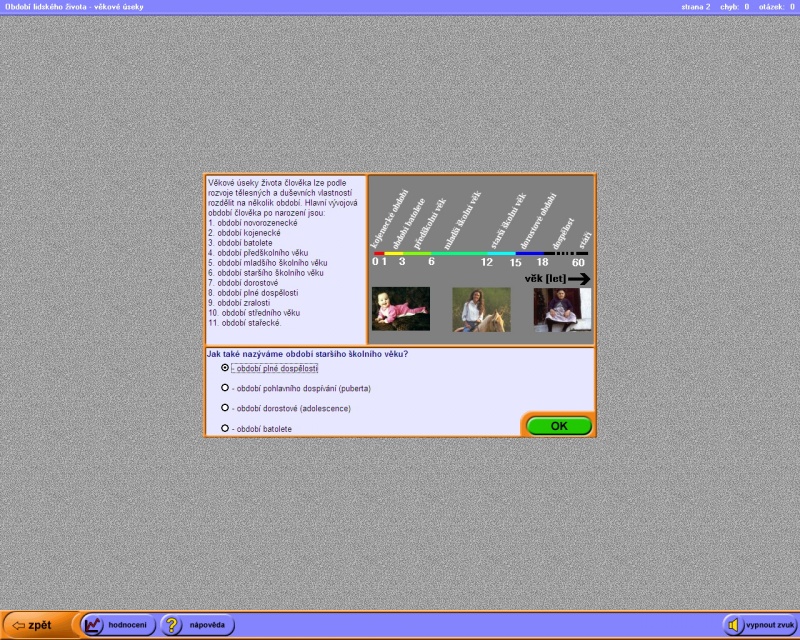Screen dimensions: 800x640
Task: Choose 'období pohlavního dospívání (puberta)' option
Action: pos(225,388)
